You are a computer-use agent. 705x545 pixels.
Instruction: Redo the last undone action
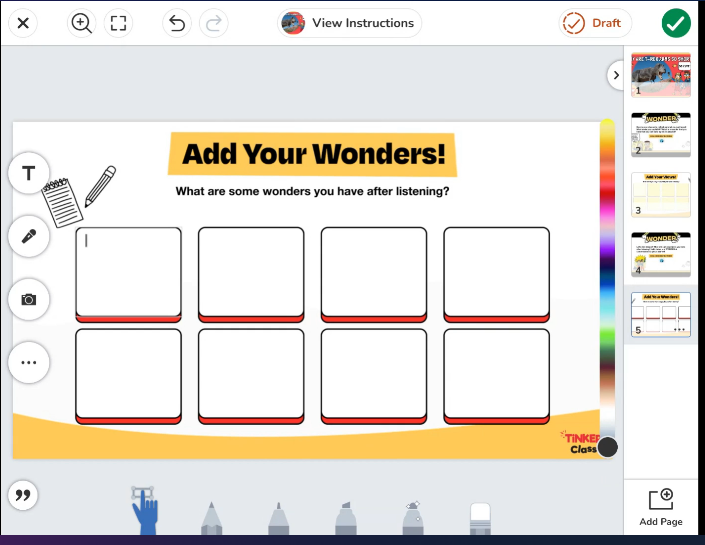[214, 23]
